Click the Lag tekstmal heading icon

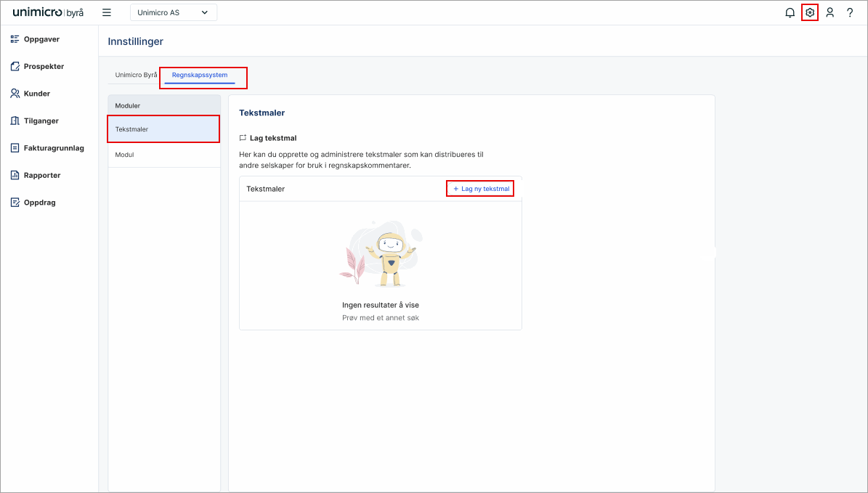243,138
